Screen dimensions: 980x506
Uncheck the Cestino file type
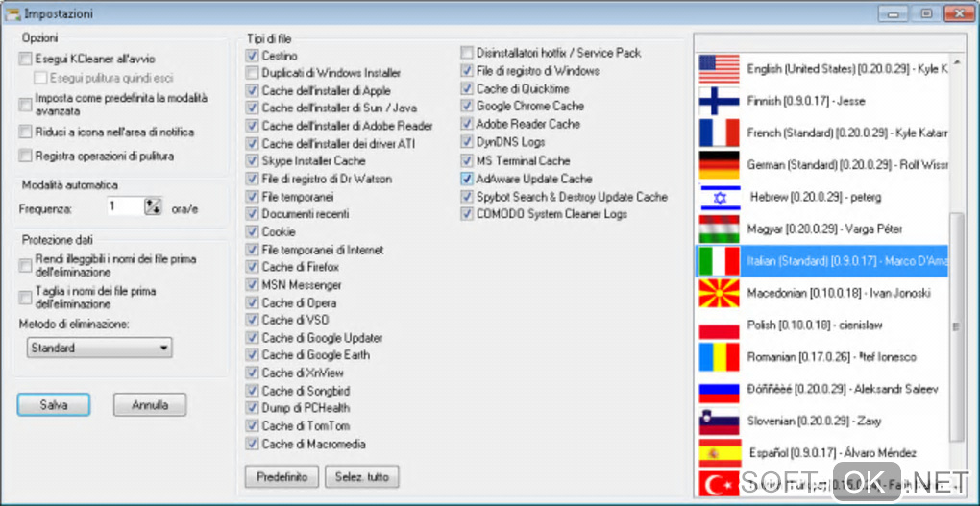pyautogui.click(x=252, y=56)
